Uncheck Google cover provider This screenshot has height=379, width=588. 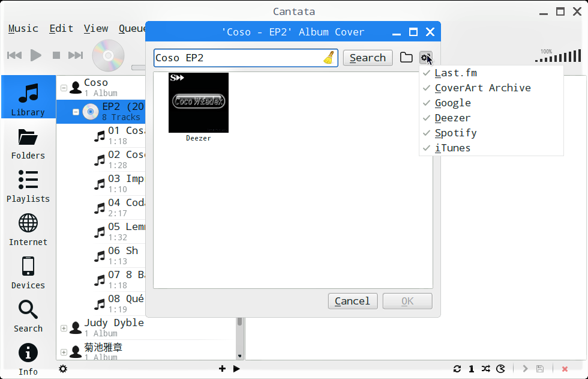coord(491,103)
